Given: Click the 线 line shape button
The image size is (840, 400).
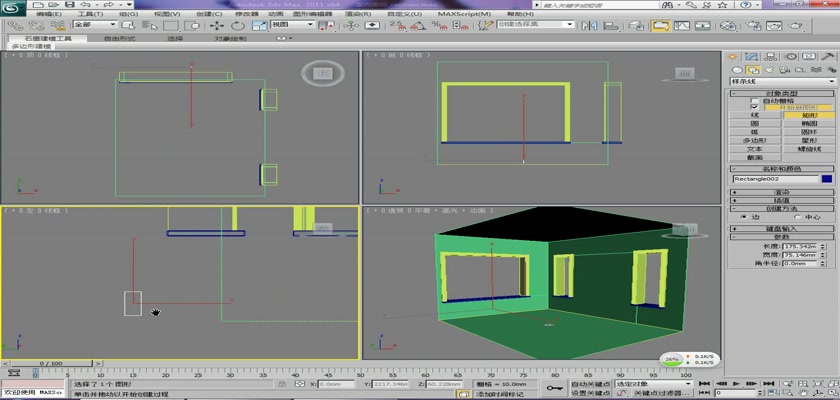Looking at the screenshot, I should tap(755, 115).
